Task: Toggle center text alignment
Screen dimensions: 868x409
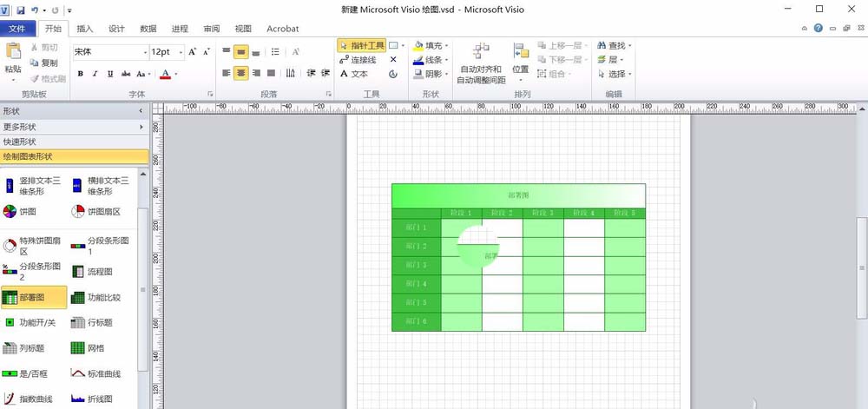Action: coord(240,73)
